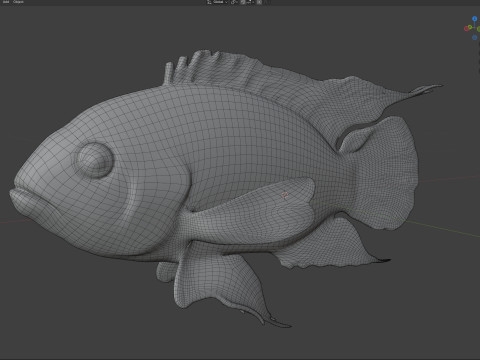Open the Global transform orientation dropdown
This screenshot has height=360, width=480.
pos(217,2)
